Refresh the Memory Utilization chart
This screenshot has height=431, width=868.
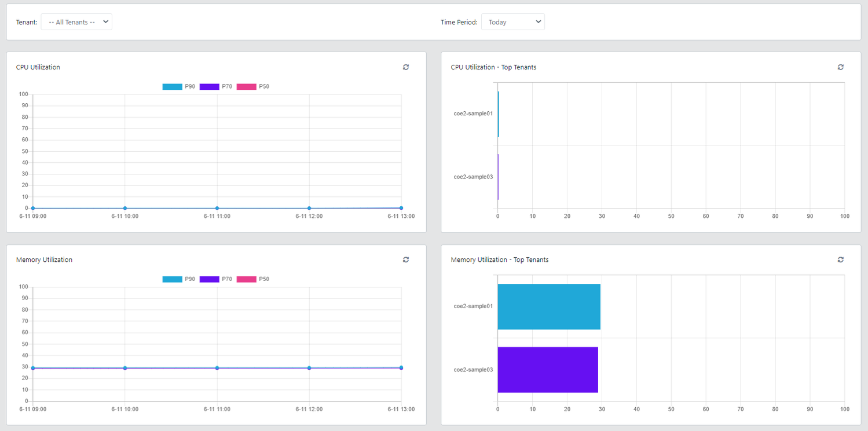(406, 260)
